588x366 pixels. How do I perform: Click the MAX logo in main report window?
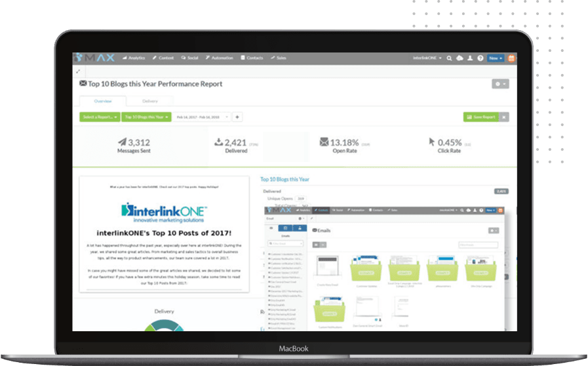[x=94, y=58]
